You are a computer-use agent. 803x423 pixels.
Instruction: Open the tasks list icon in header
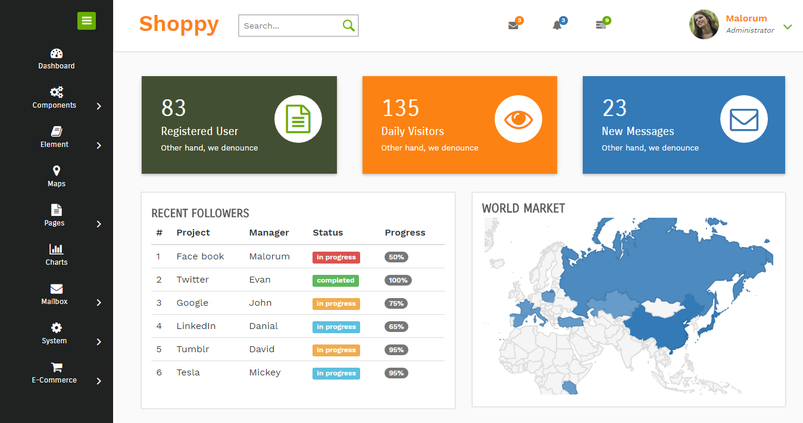(601, 25)
